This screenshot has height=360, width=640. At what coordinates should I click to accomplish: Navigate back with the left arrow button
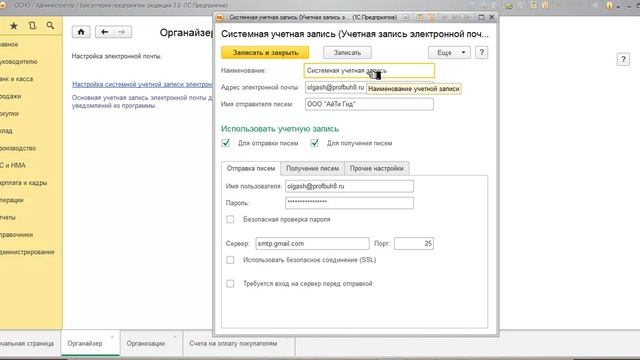pyautogui.click(x=104, y=32)
